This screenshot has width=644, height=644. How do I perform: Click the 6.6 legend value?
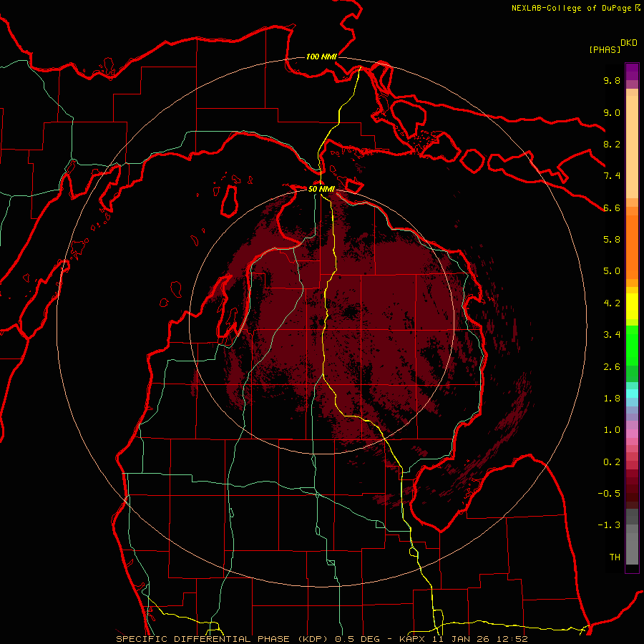612,208
